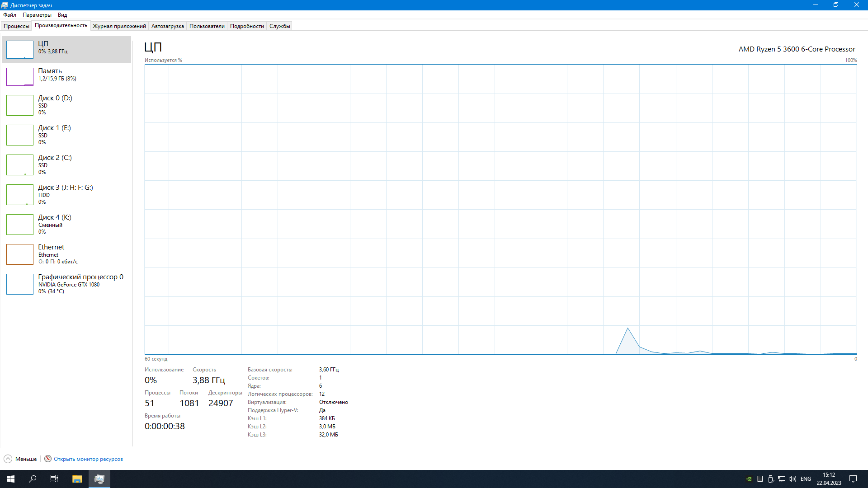
Task: Click the Windows Start button
Action: tap(11, 479)
